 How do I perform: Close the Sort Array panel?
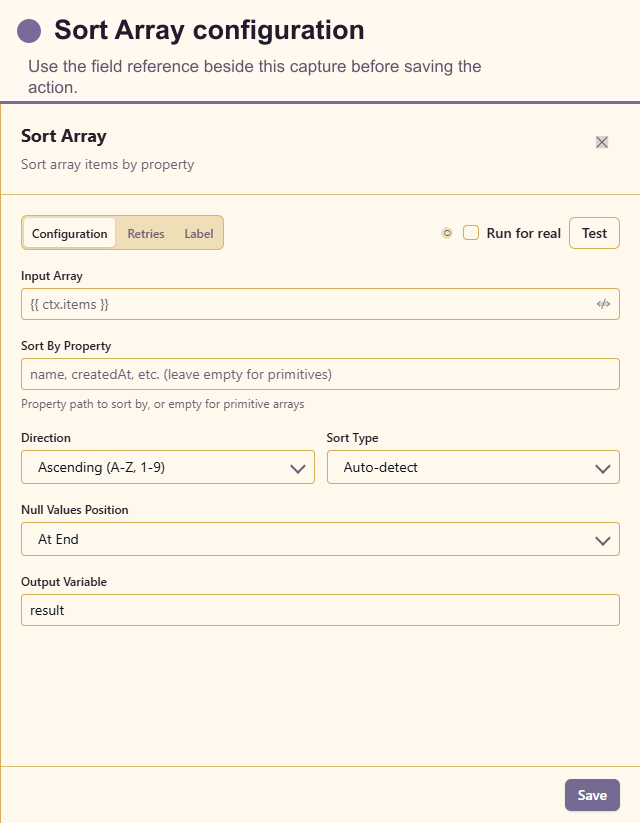pos(602,142)
